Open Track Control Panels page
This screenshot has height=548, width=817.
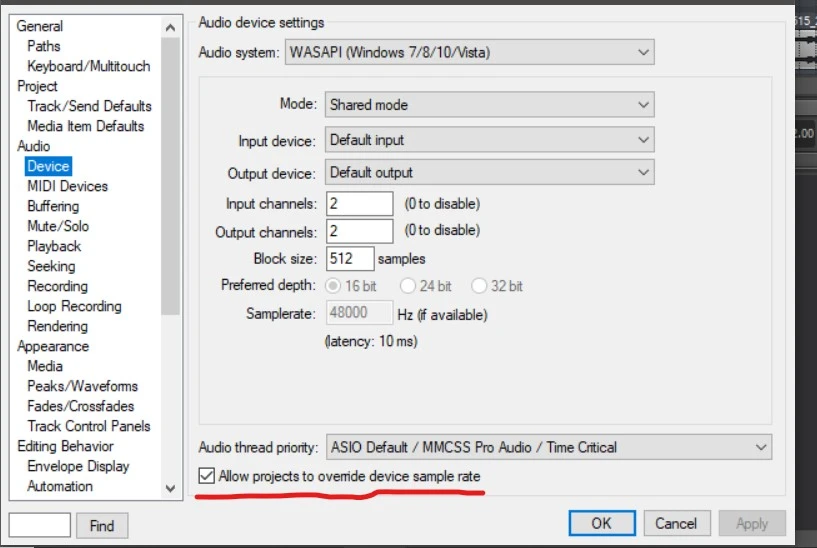pyautogui.click(x=89, y=426)
